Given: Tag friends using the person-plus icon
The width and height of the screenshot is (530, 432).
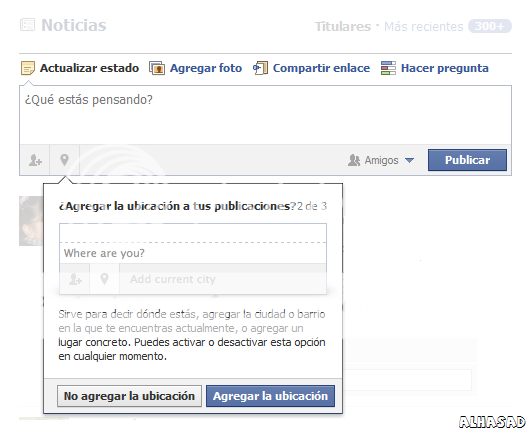Looking at the screenshot, I should [35, 160].
